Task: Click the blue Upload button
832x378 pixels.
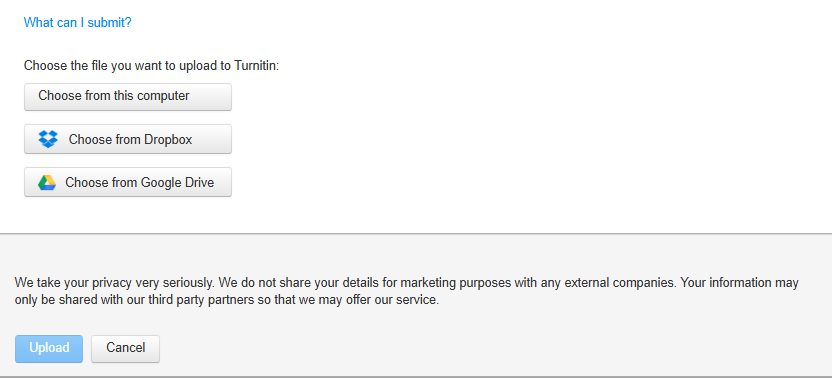Action: pos(49,348)
